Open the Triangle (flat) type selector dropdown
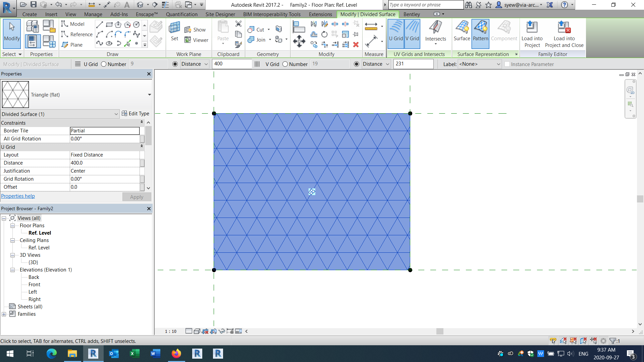The image size is (644, 362). 149,95
